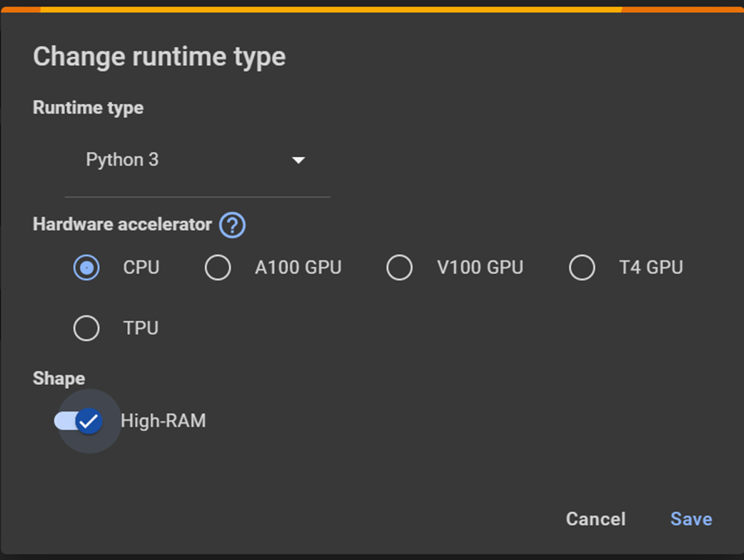Click the V100 GPU label text
Image resolution: width=744 pixels, height=560 pixels.
click(x=480, y=268)
